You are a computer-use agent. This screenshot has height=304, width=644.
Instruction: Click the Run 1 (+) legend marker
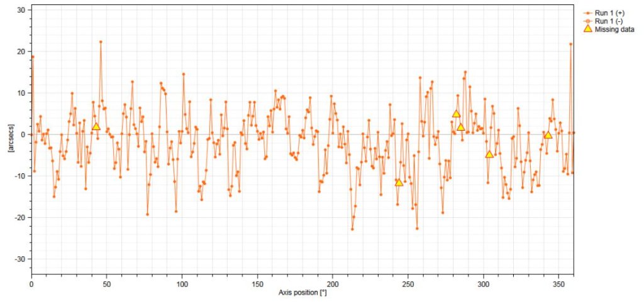(x=588, y=13)
